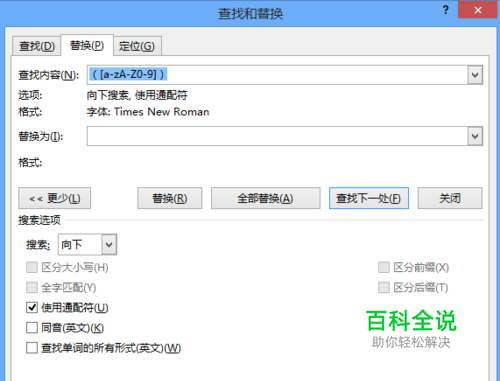500x381 pixels.
Task: Open the 定位(G) tab
Action: (x=137, y=46)
